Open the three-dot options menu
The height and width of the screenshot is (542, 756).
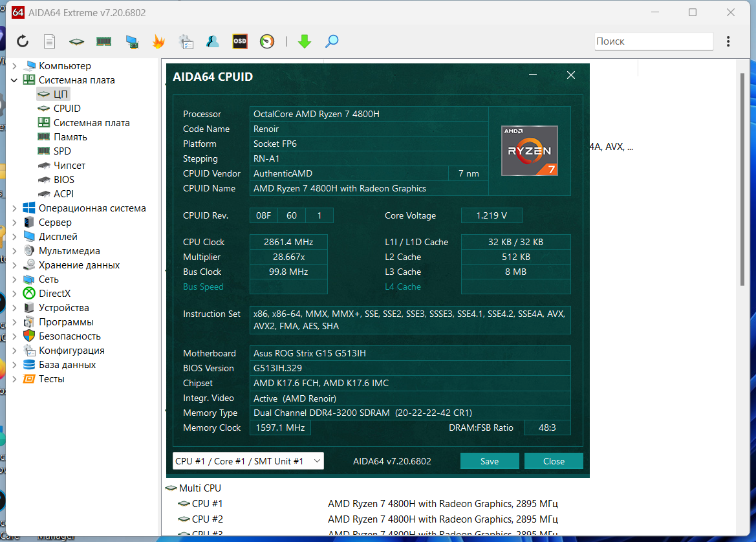click(728, 41)
